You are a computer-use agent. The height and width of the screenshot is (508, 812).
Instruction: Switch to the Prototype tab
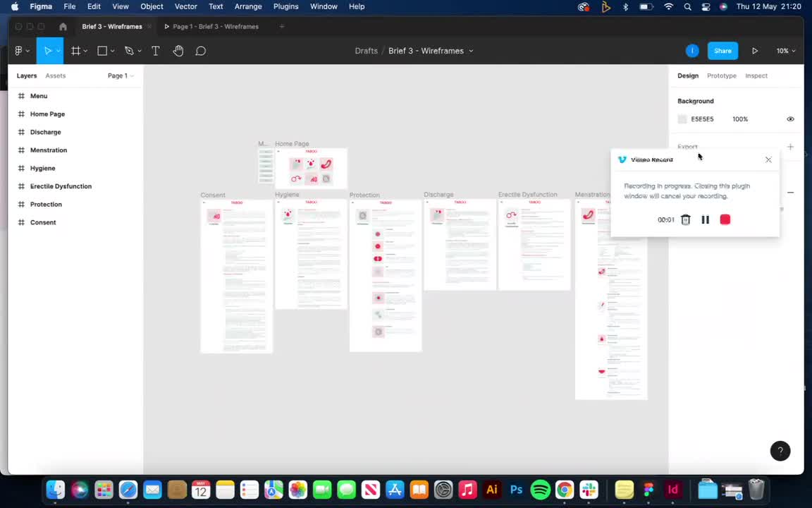(721, 75)
